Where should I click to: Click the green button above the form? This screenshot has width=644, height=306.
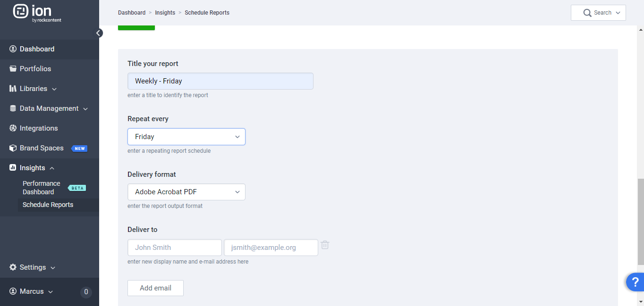pyautogui.click(x=136, y=27)
